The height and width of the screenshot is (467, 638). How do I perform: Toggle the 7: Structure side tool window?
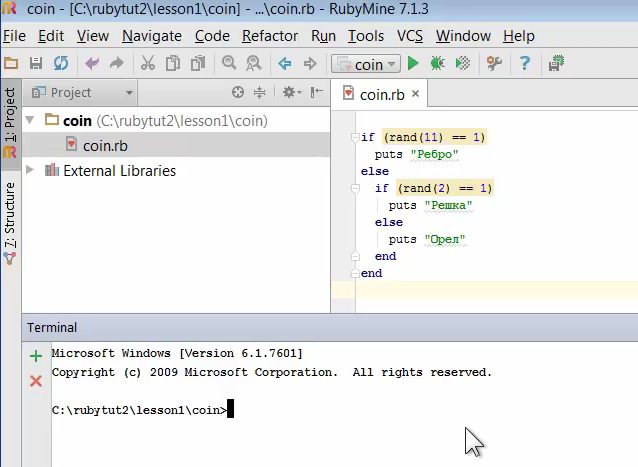pyautogui.click(x=10, y=223)
